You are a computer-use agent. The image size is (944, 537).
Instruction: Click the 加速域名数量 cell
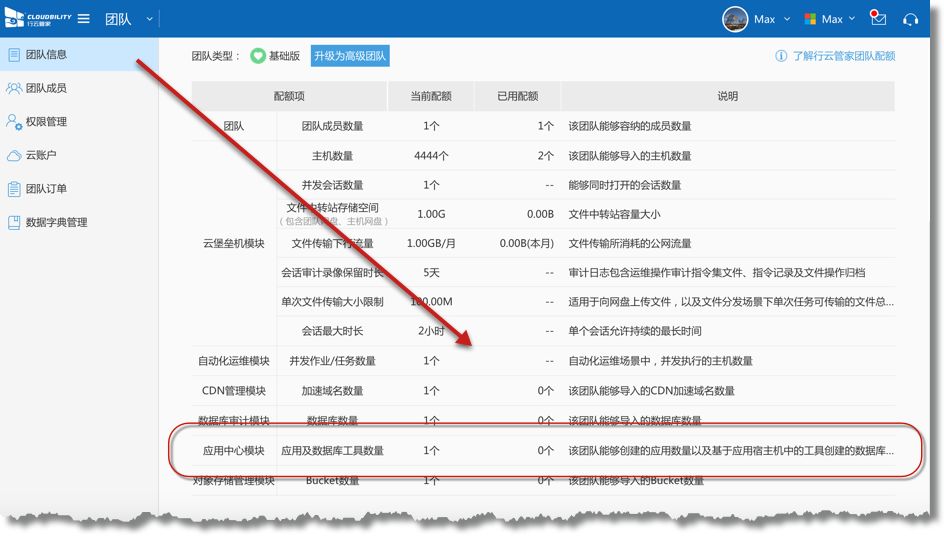pyautogui.click(x=332, y=391)
